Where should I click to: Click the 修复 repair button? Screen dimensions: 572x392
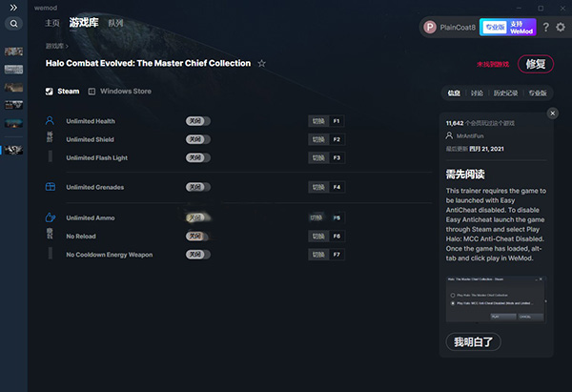(x=536, y=64)
